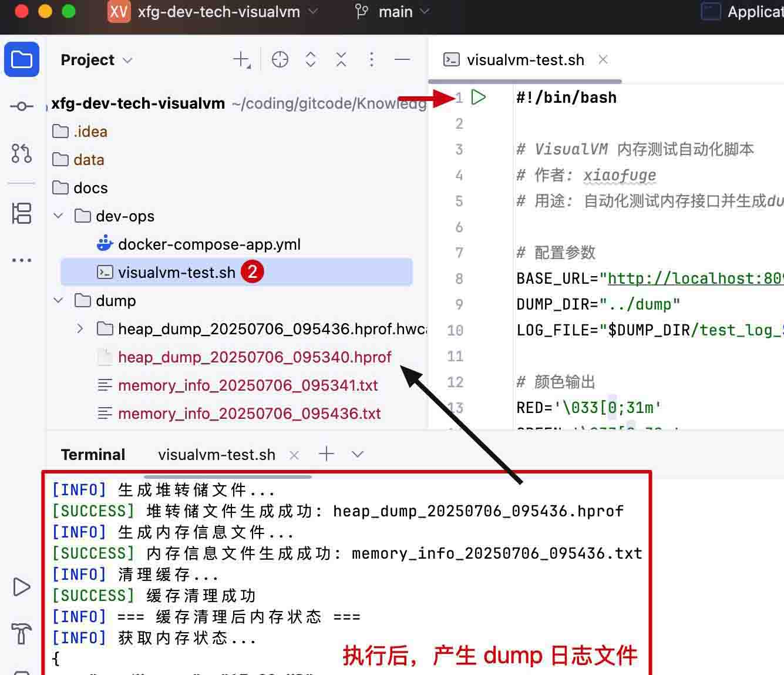
Task: Select the .idea folder
Action: (x=80, y=132)
